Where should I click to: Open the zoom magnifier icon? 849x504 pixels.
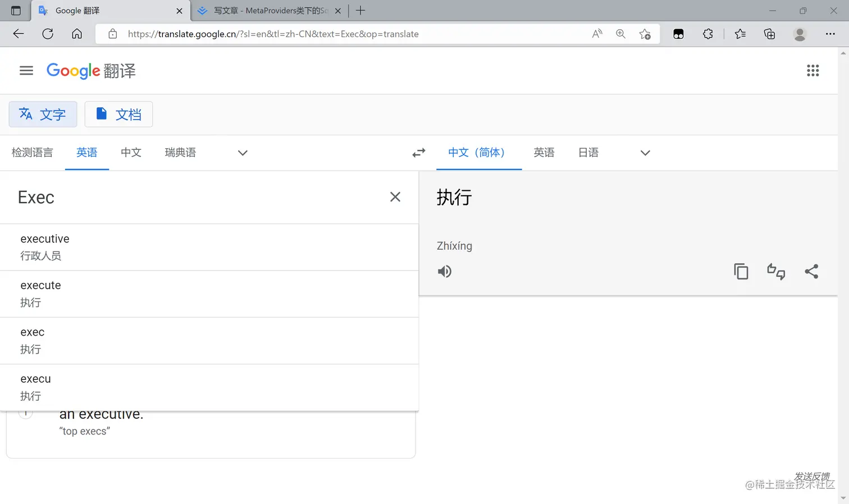(620, 34)
